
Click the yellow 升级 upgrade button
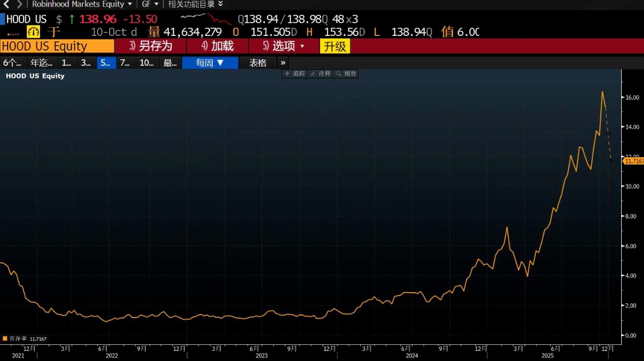point(335,47)
